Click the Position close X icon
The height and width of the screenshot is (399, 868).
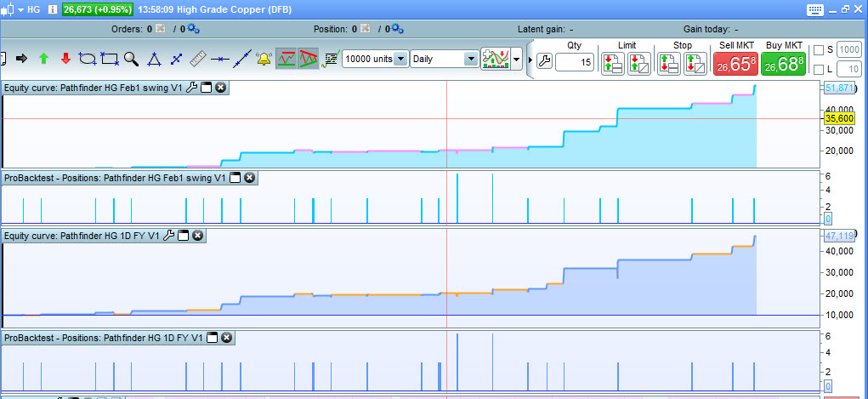coord(366,29)
